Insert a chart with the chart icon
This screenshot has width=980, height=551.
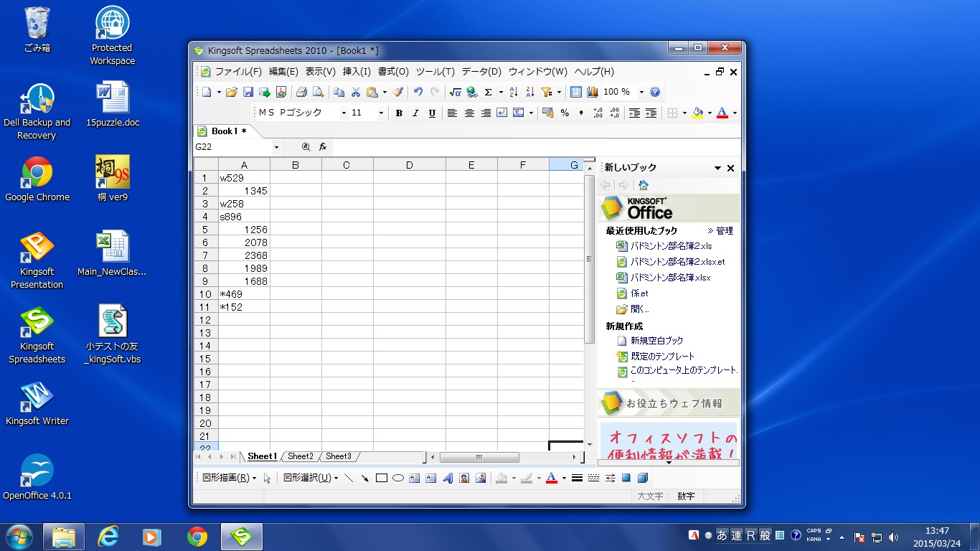[593, 92]
